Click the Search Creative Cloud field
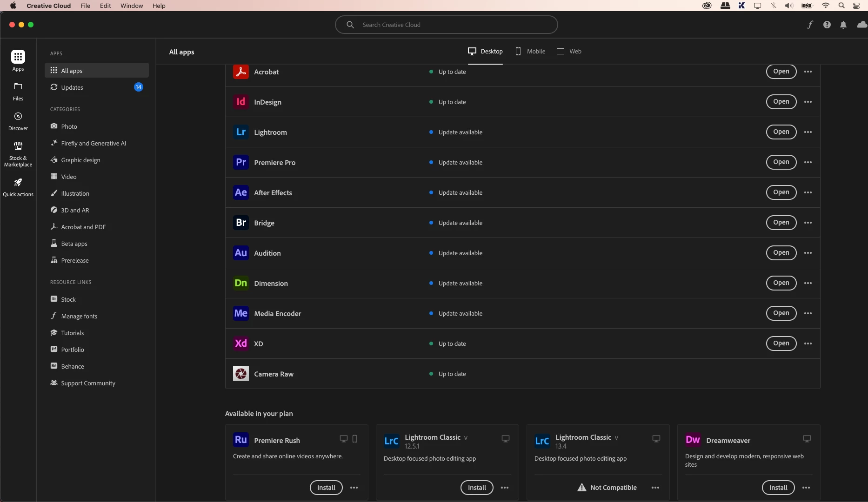Viewport: 868px width, 502px height. click(446, 25)
